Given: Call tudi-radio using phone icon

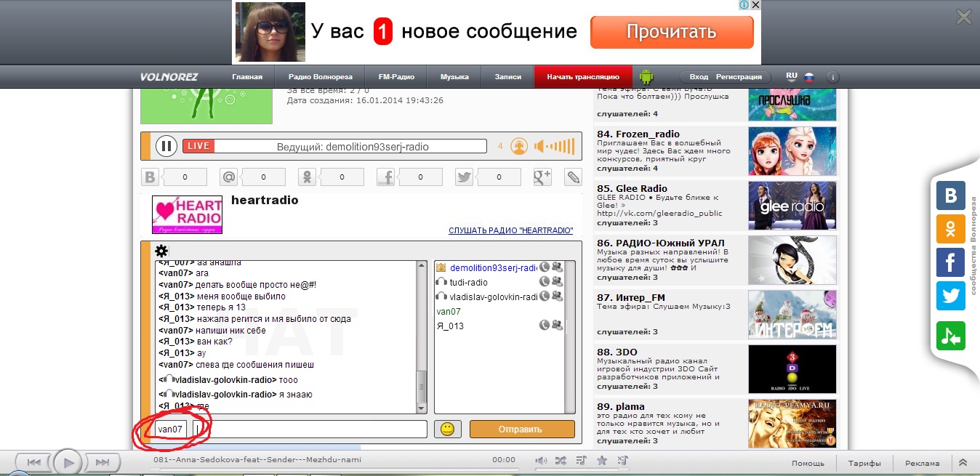Looking at the screenshot, I should click(x=545, y=282).
